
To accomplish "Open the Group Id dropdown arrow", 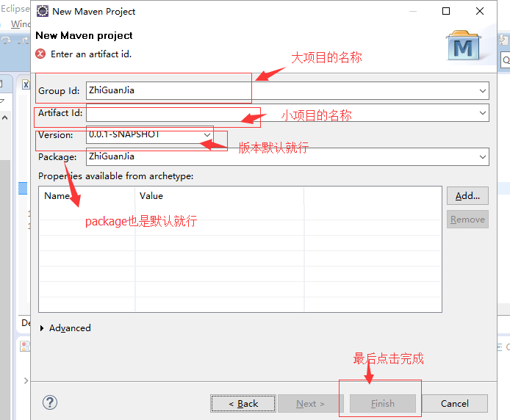I will 483,91.
